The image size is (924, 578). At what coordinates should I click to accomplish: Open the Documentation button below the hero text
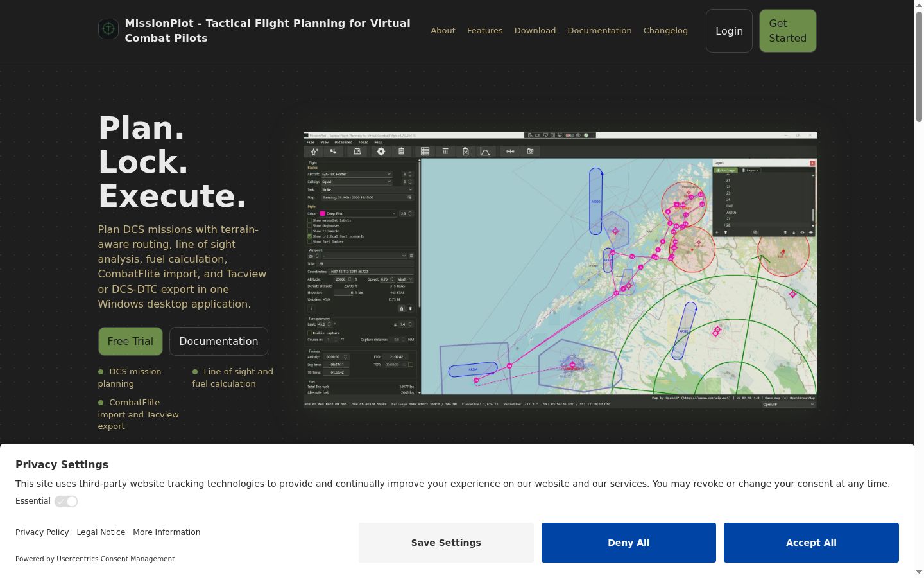219,341
